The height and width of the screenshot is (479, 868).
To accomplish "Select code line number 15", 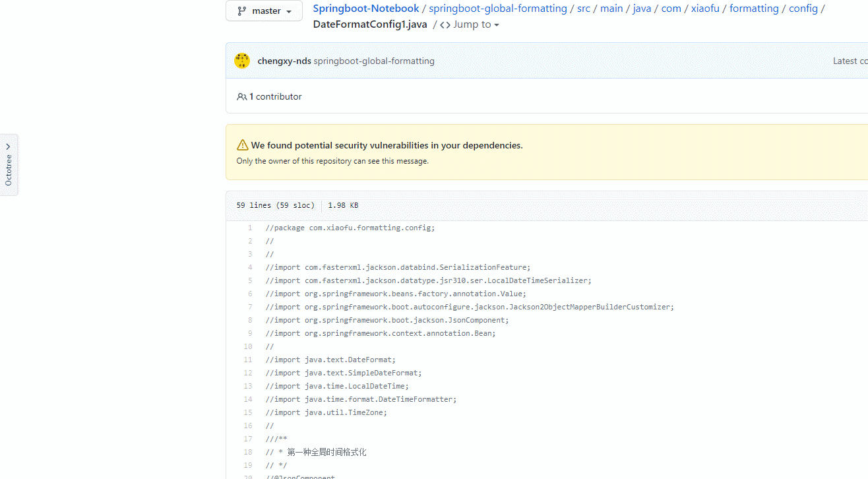I will (248, 412).
